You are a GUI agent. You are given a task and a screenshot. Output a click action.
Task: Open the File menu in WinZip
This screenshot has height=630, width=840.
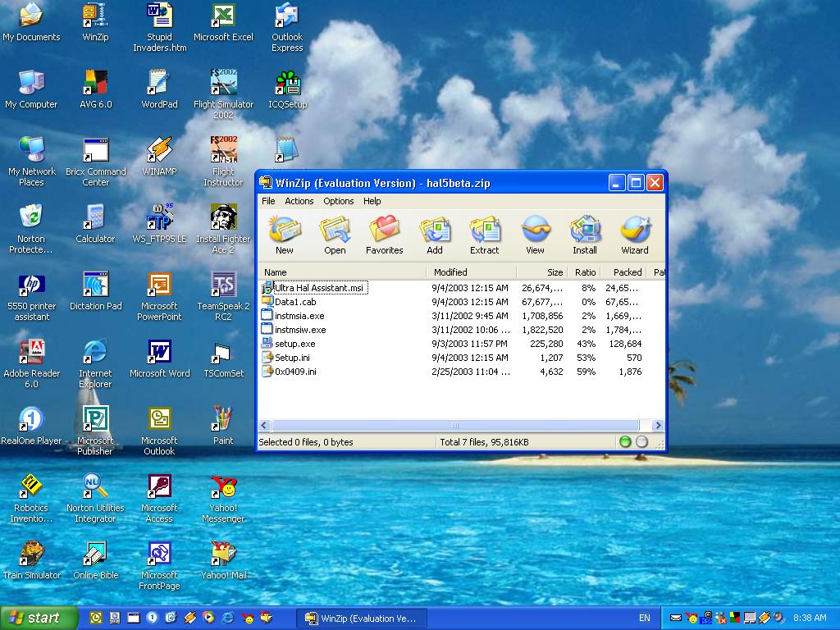click(x=268, y=201)
